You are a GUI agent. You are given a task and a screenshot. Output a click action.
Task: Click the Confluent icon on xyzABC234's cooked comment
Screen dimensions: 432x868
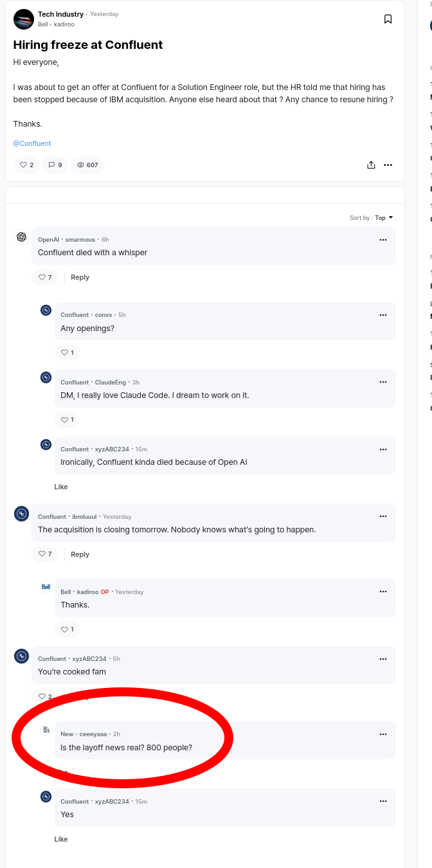(21, 656)
